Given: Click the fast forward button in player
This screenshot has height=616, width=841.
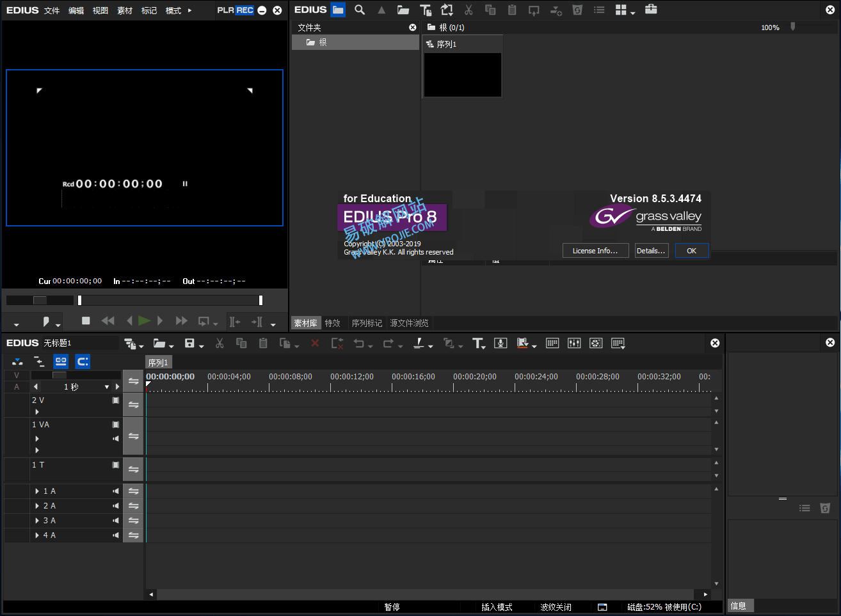Looking at the screenshot, I should pyautogui.click(x=181, y=320).
